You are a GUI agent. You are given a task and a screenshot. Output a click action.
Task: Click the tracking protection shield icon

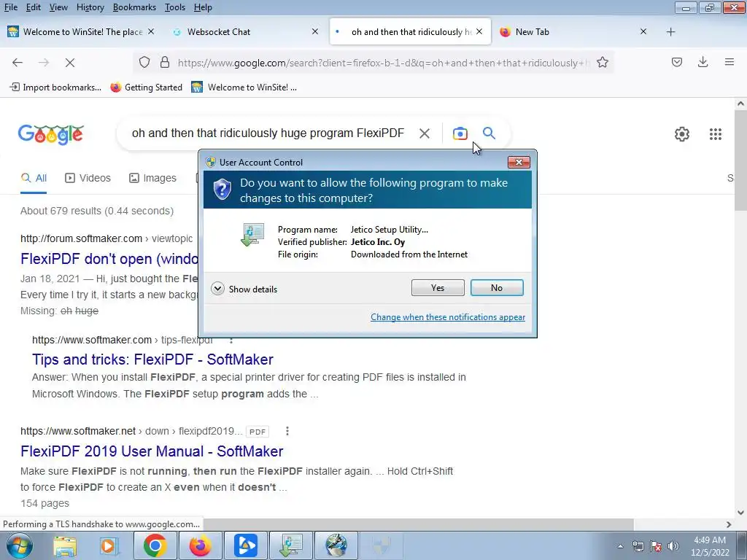coord(144,63)
